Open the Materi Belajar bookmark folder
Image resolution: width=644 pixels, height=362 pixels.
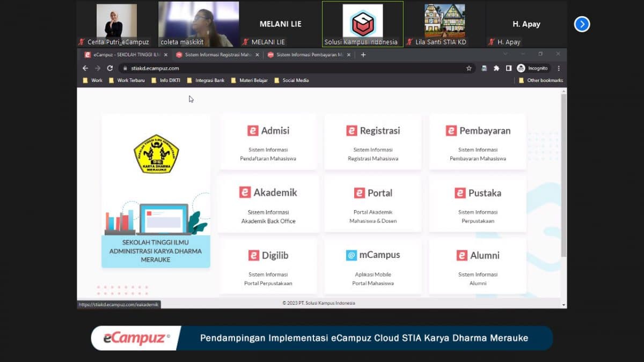click(x=249, y=80)
